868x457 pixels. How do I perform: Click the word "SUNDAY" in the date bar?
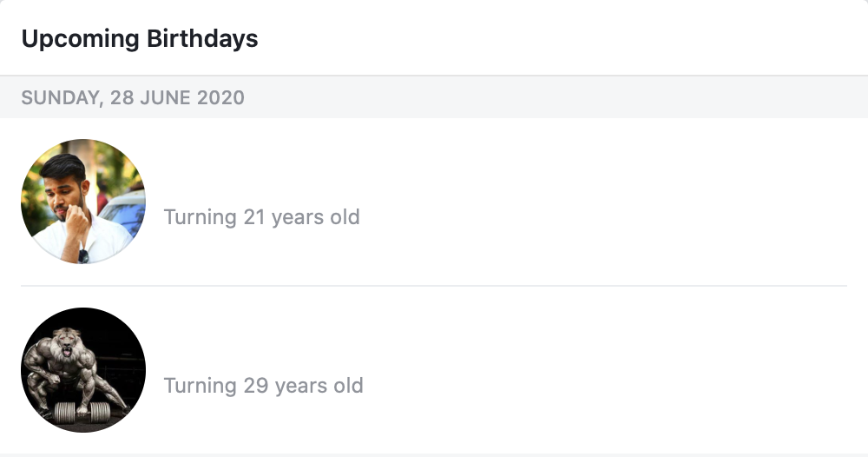pos(62,97)
